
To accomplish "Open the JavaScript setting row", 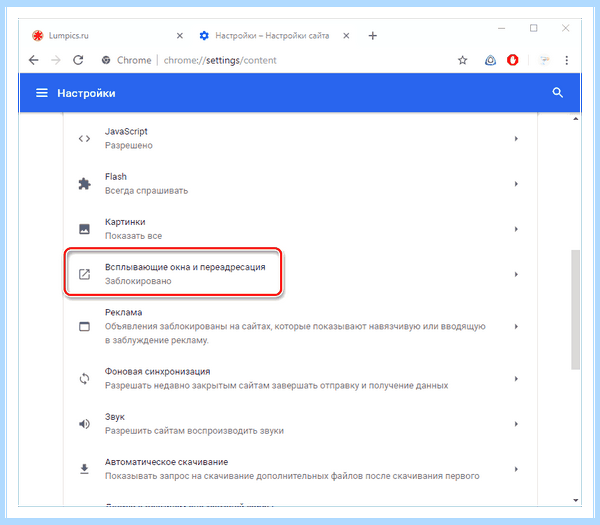I will pyautogui.click(x=300, y=139).
